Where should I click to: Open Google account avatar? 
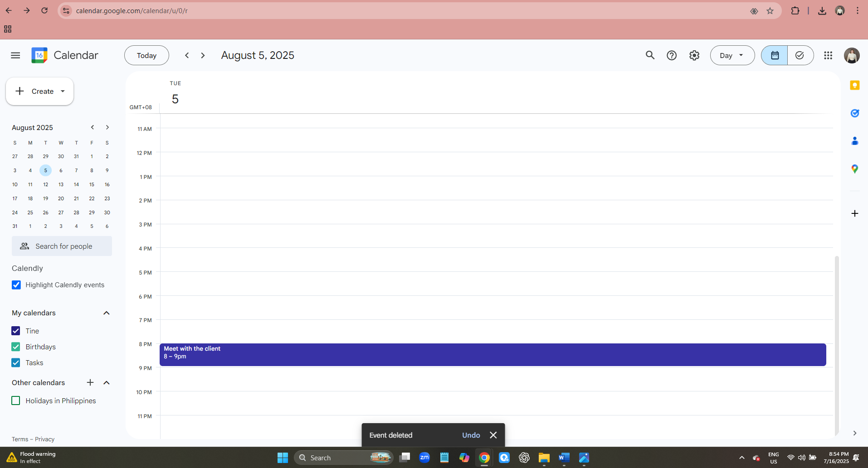[x=852, y=55]
